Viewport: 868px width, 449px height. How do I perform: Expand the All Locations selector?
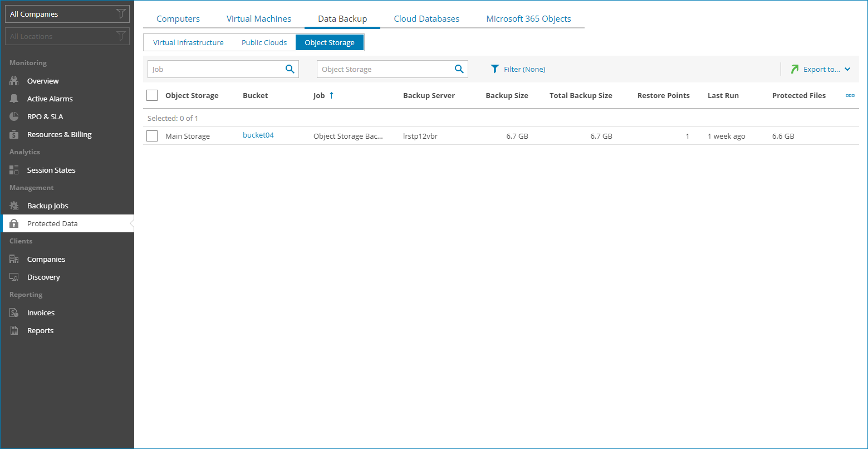(x=67, y=36)
